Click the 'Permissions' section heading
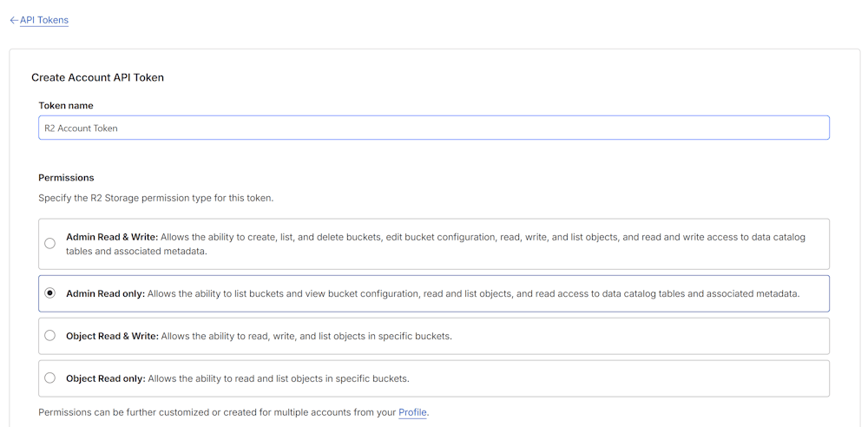Viewport: 868px width, 427px height. pos(66,177)
